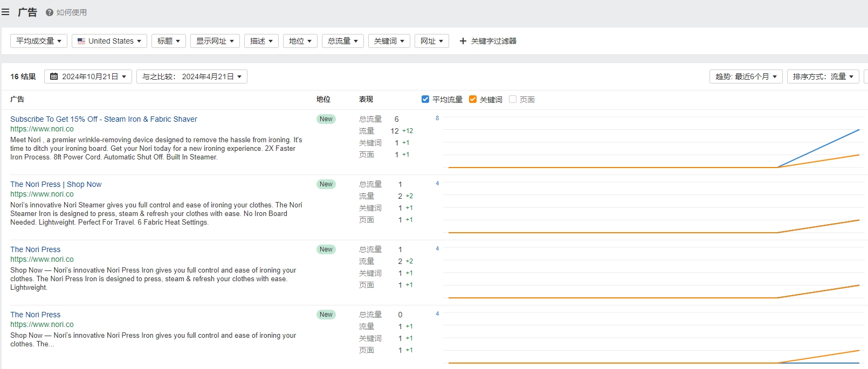Screen dimensions: 868x369
Task: Click the 如何使用 help link
Action: [72, 12]
